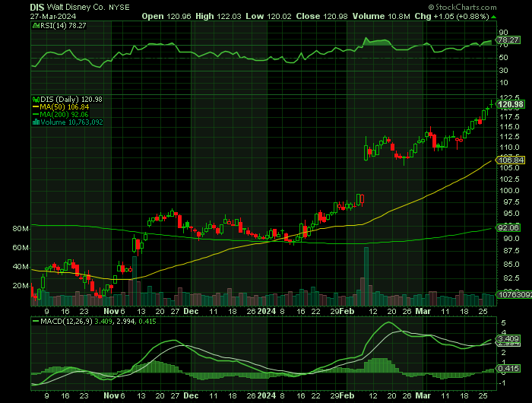This screenshot has height=403, width=532.
Task: Click the 82.5 price axis label
Action: click(511, 278)
